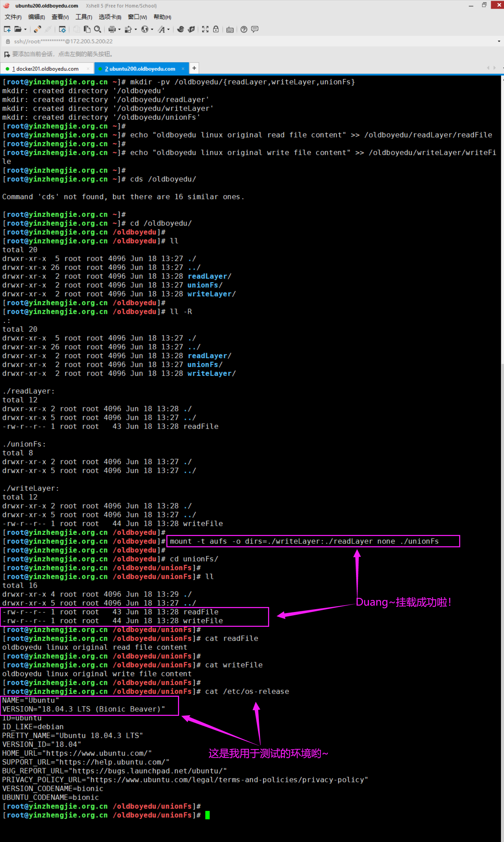504x842 pixels.
Task: Click the PRETTY_NAME="Ubuntu 18.04.3 LTS" line
Action: 72,736
